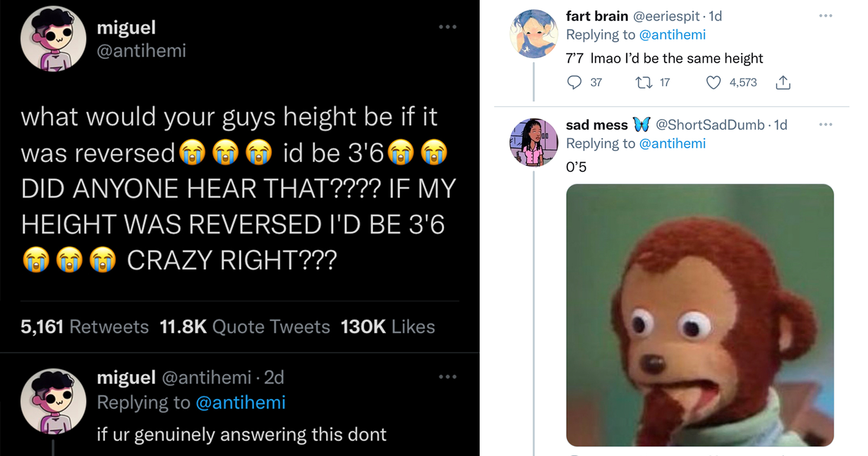View the 11.8K Quote Tweets

[245, 327]
